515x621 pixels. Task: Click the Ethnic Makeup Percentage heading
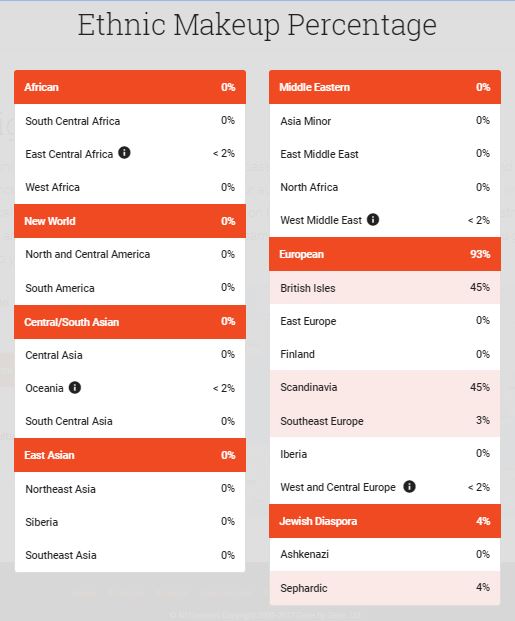(257, 25)
